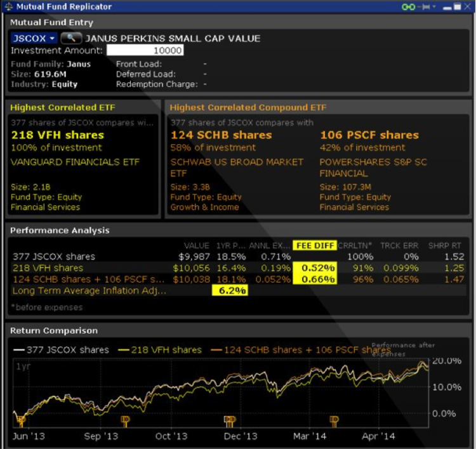Click the highlighted 6.2% inflation value
The width and height of the screenshot is (476, 449).
pyautogui.click(x=230, y=290)
